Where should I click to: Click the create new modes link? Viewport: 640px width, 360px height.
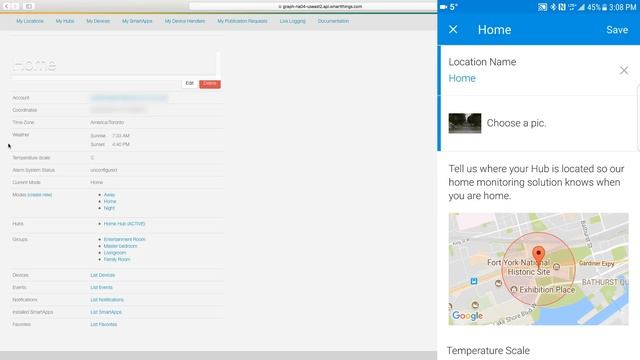pos(40,195)
